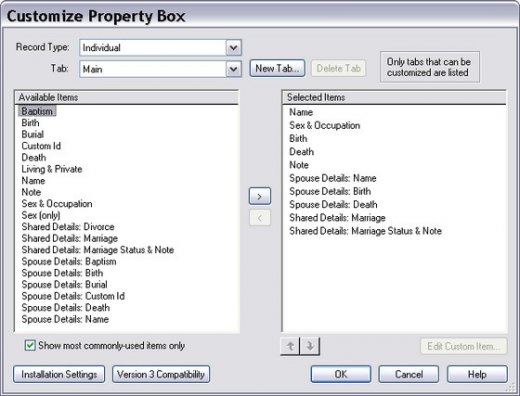Click the Available Items column header

127,97
